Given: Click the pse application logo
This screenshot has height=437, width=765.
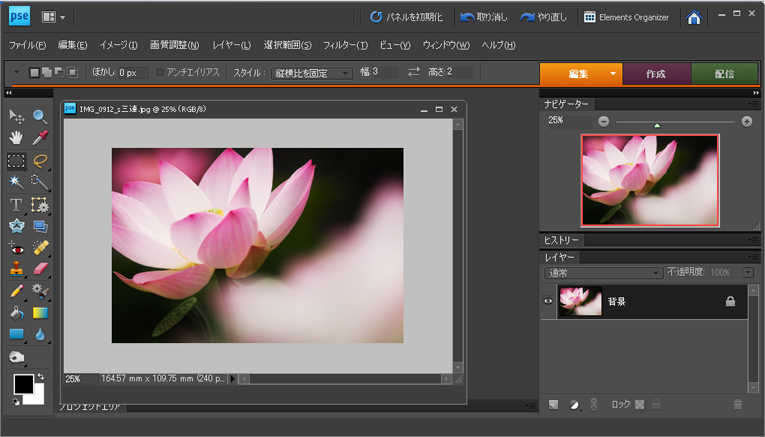Looking at the screenshot, I should point(20,17).
